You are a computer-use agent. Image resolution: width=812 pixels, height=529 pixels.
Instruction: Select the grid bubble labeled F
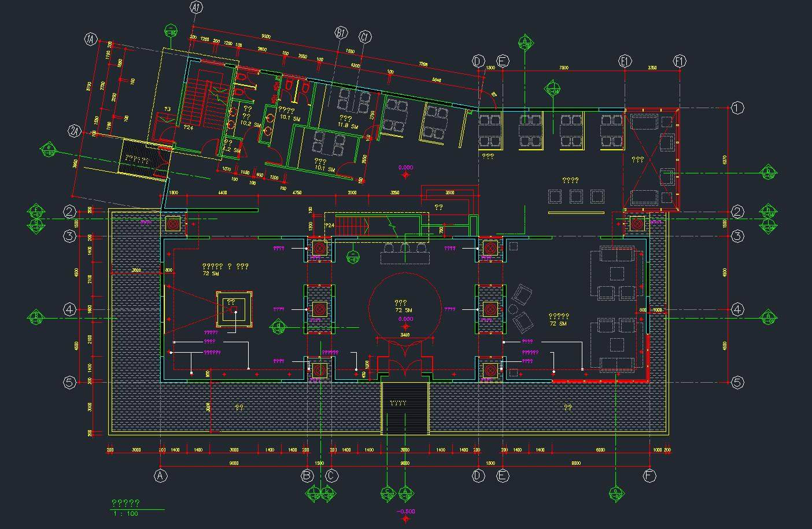(x=649, y=476)
